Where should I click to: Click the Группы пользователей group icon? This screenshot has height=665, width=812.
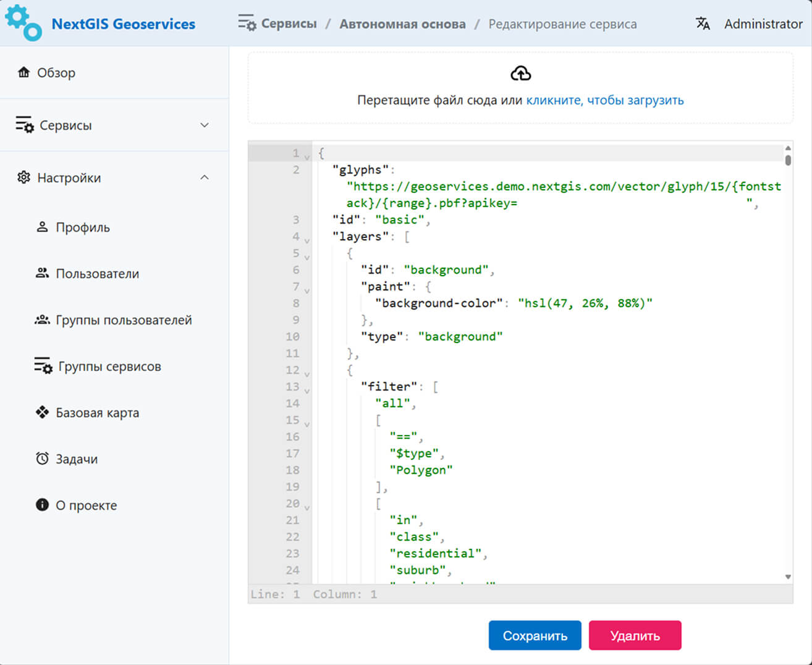[42, 320]
